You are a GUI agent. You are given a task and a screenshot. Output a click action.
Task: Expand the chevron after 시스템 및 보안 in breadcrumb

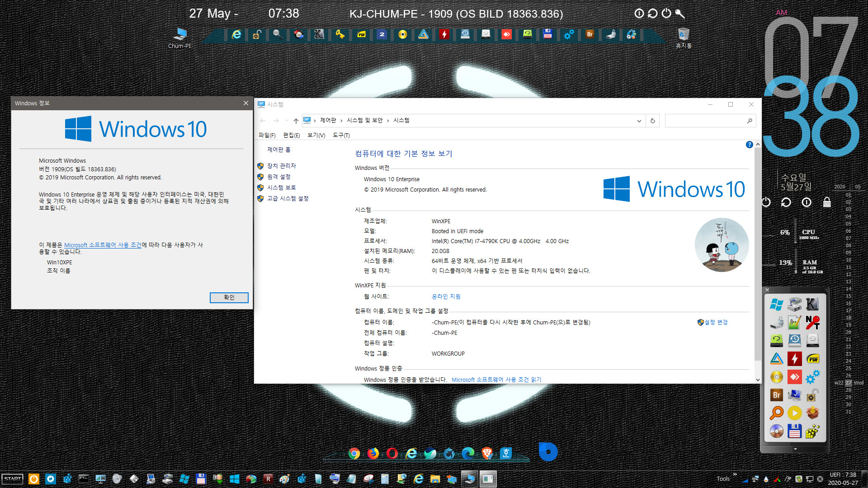[x=388, y=121]
